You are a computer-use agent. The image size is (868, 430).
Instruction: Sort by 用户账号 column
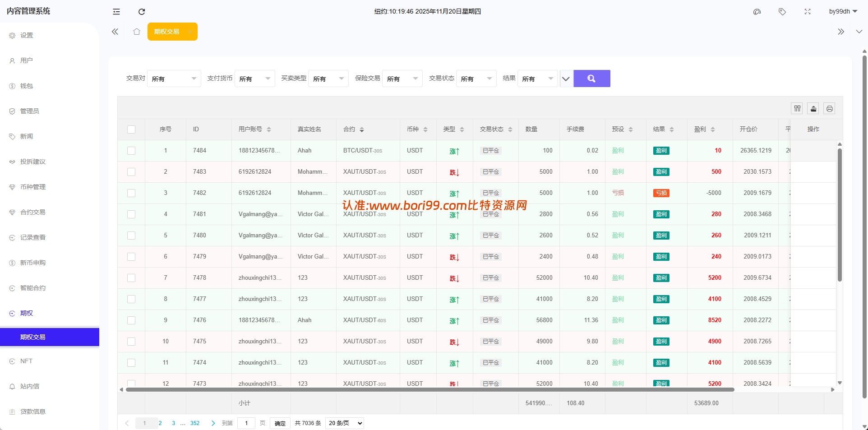pos(269,129)
